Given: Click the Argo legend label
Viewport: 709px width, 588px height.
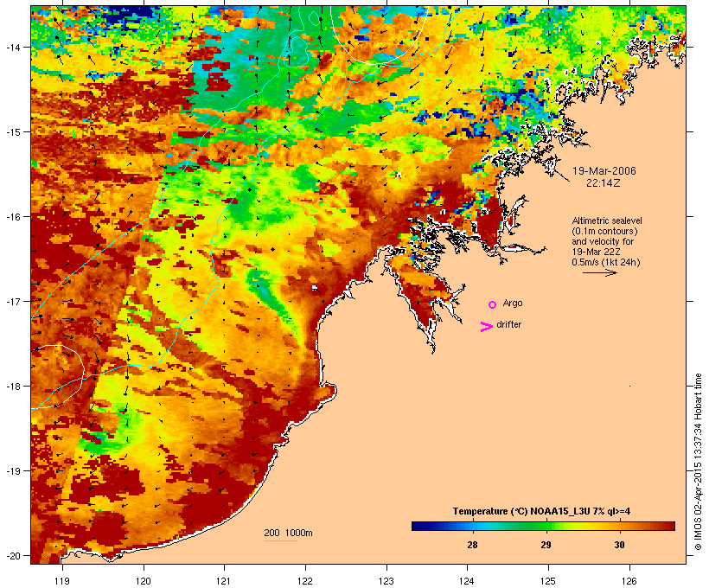Looking at the screenshot, I should tap(513, 303).
